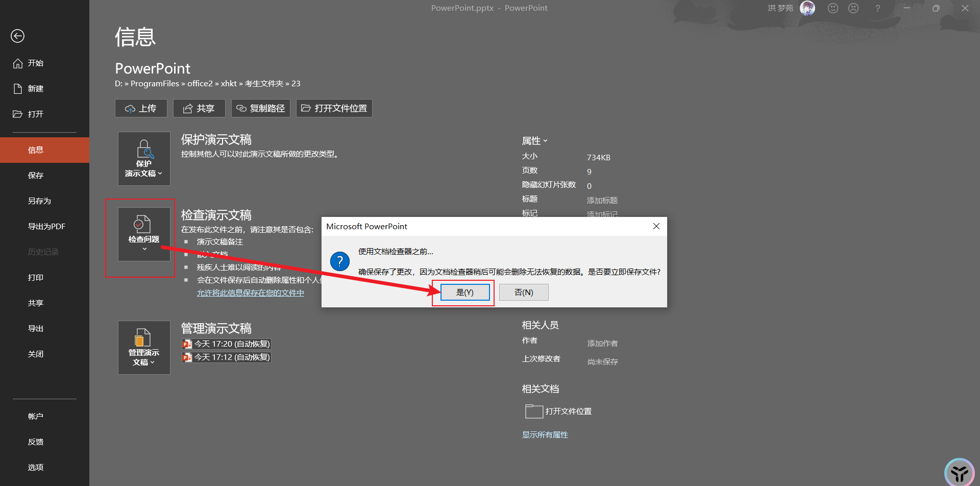Expand the 属性 properties dropdown
980x486 pixels.
pos(534,141)
